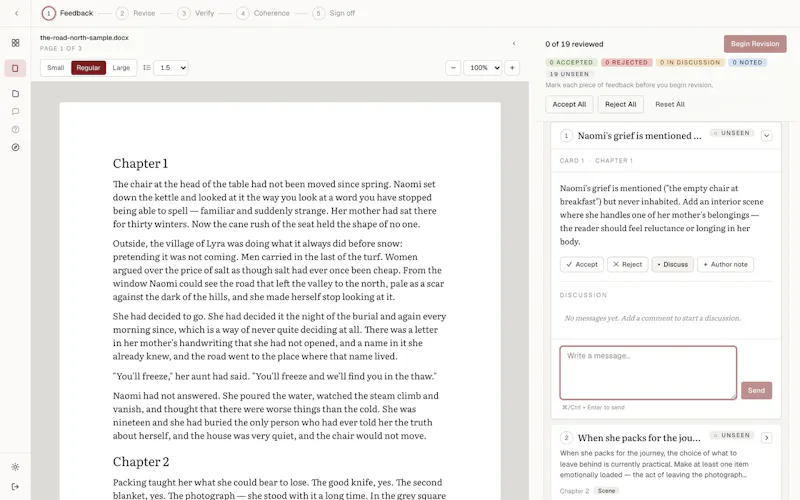The height and width of the screenshot is (500, 800).
Task: Click Begin Revision button
Action: pos(755,44)
